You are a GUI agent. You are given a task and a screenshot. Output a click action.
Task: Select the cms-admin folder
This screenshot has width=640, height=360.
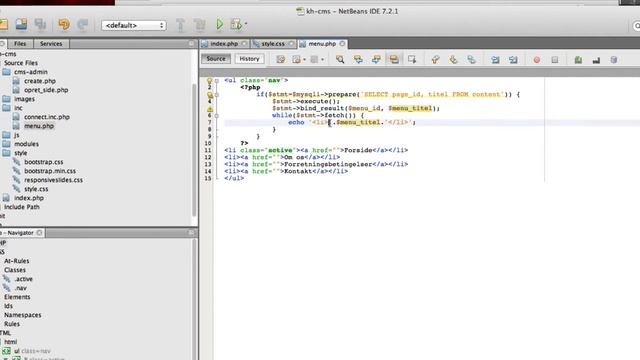[x=31, y=72]
